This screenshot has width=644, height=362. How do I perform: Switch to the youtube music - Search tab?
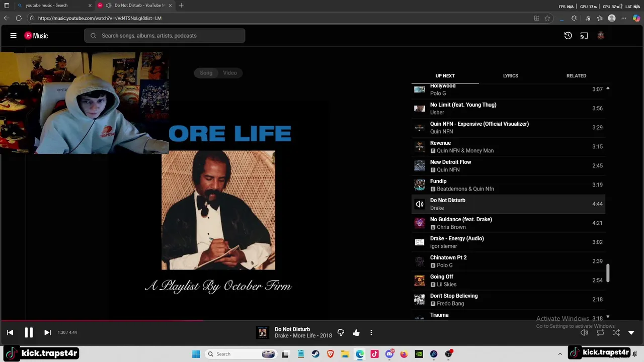pos(54,6)
